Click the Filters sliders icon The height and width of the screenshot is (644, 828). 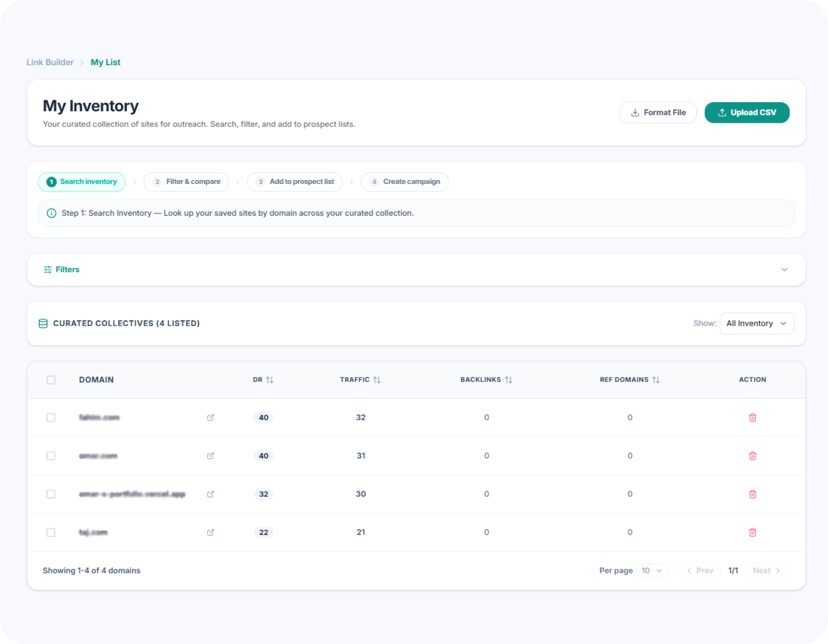tap(48, 269)
